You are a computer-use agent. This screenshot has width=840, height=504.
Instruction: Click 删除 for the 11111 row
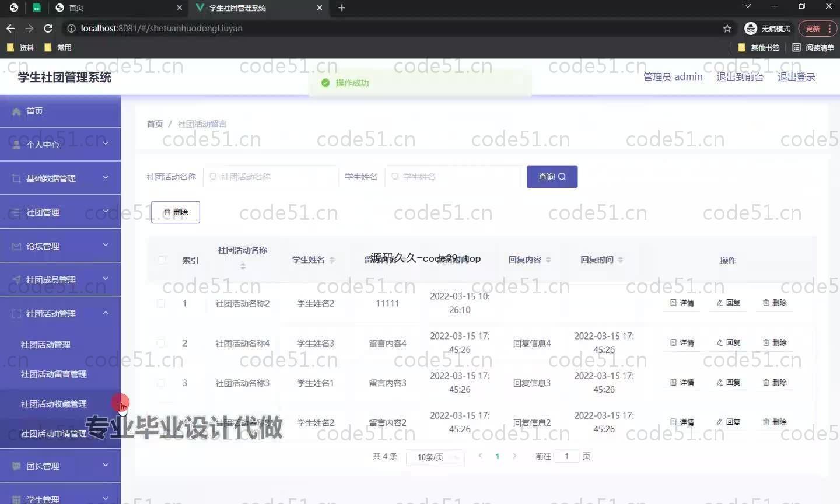(x=775, y=303)
